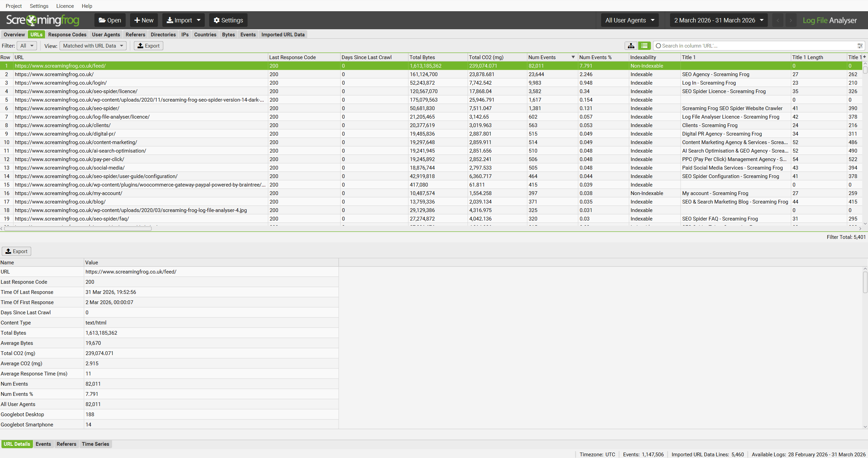868x458 pixels.
Task: Click the Open project button
Action: (x=110, y=20)
